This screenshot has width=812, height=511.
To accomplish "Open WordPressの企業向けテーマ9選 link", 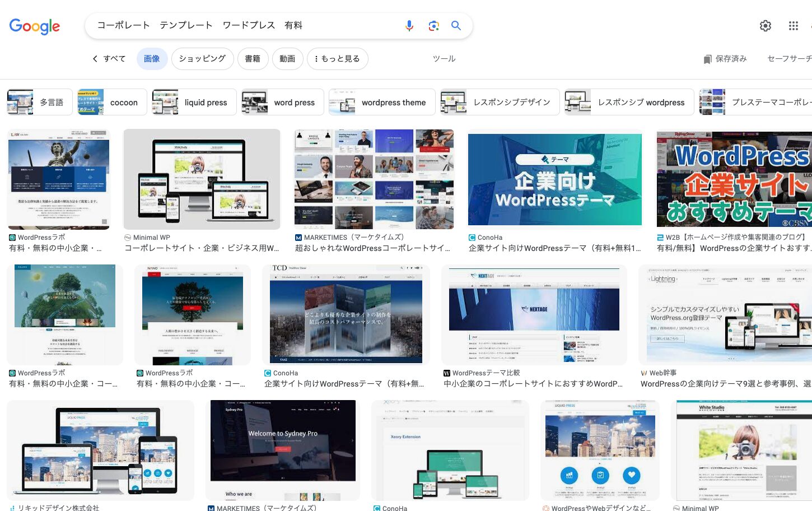I will point(726,384).
